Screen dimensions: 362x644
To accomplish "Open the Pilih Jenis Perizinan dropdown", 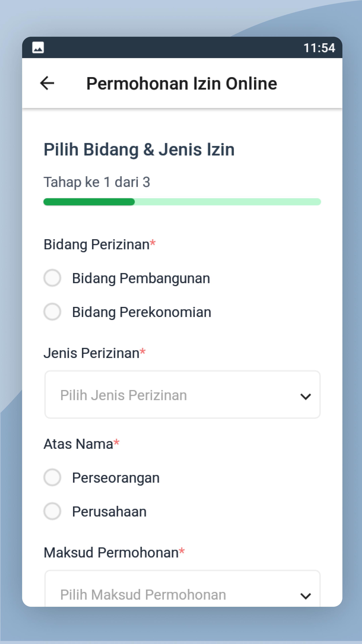I will pos(182,394).
